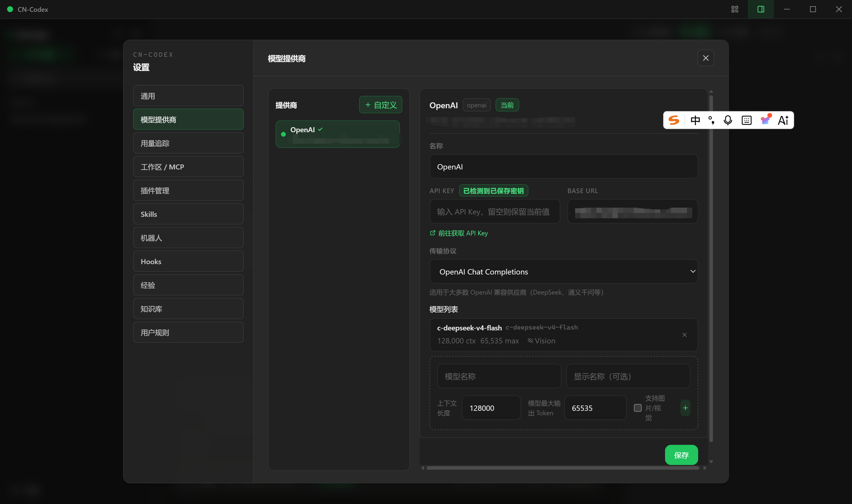Open 插件管理 settings
The width and height of the screenshot is (852, 504).
point(188,190)
